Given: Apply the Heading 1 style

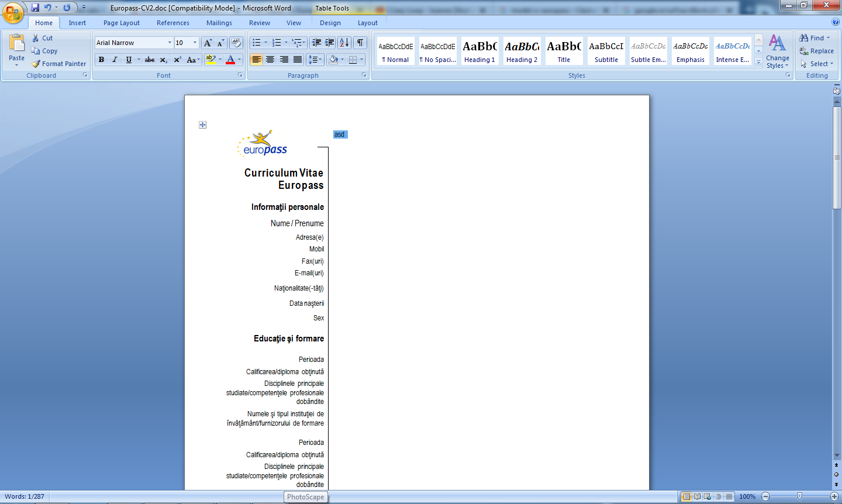Looking at the screenshot, I should pos(479,51).
